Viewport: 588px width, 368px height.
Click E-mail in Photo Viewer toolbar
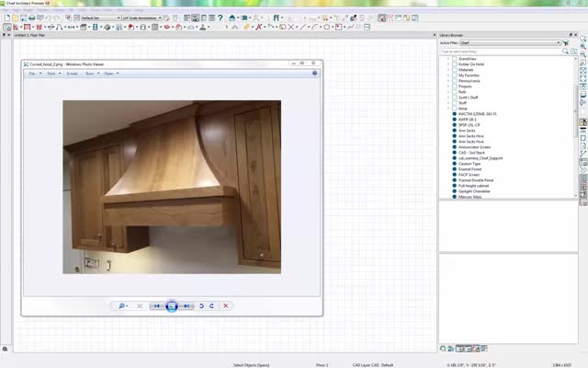(x=73, y=73)
